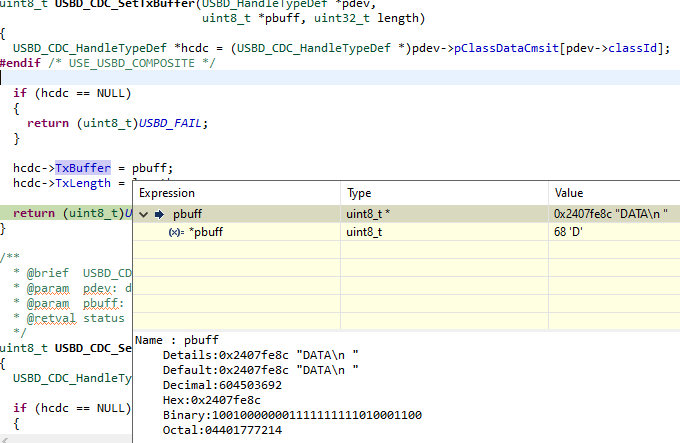Viewport: 680px width, 443px height.
Task: Select the *pbuff child row name
Action: (205, 233)
